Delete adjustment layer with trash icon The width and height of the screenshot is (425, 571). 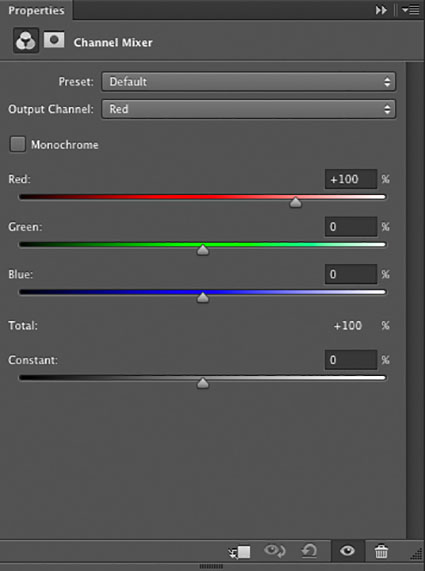(x=381, y=551)
